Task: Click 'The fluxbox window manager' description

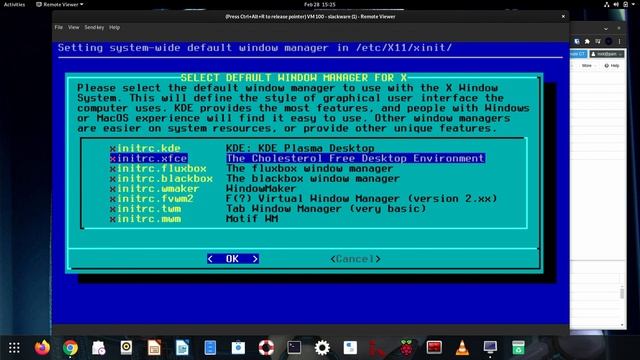Action: click(x=309, y=168)
